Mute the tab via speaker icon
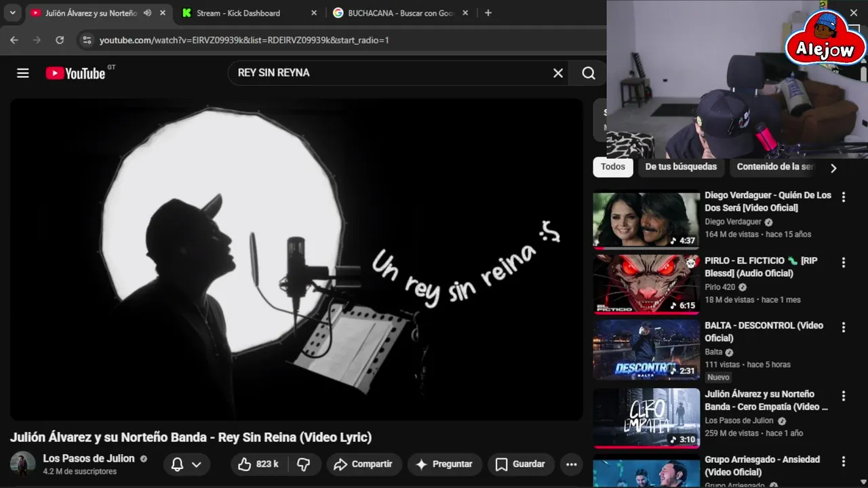868x488 pixels. [x=147, y=13]
